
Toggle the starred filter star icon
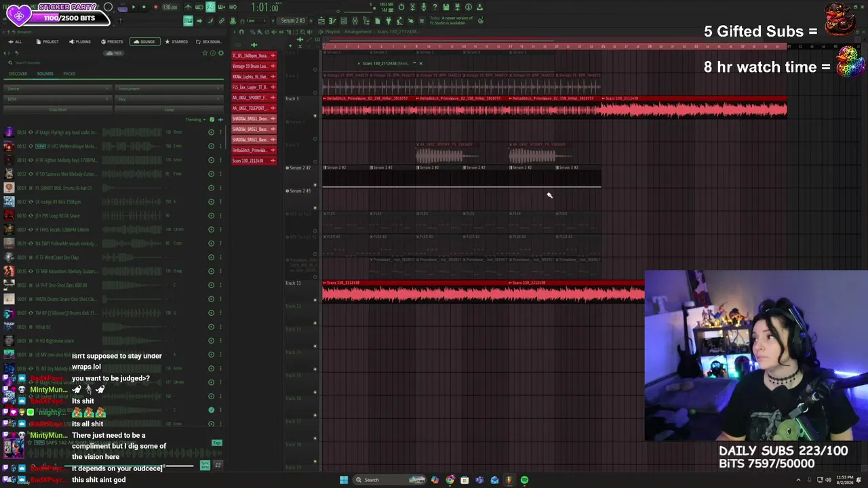pyautogui.click(x=205, y=53)
